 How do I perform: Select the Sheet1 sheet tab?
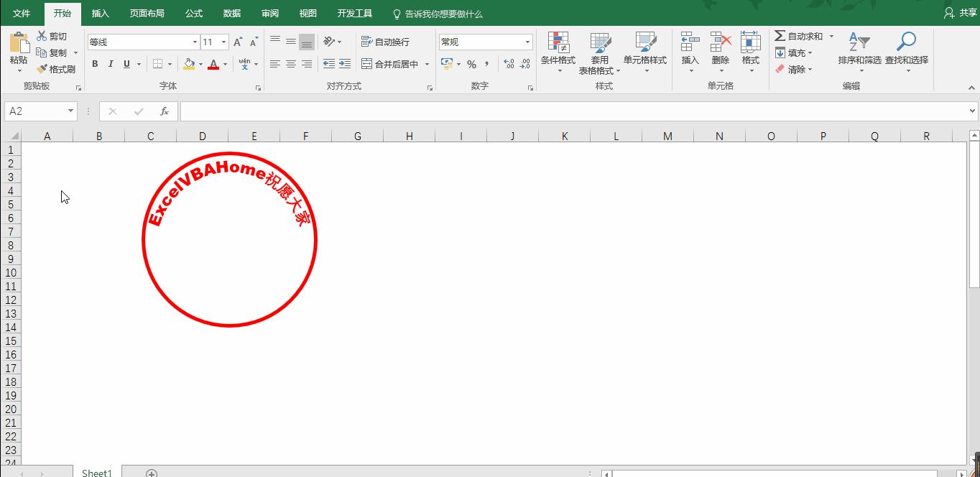[x=96, y=472]
